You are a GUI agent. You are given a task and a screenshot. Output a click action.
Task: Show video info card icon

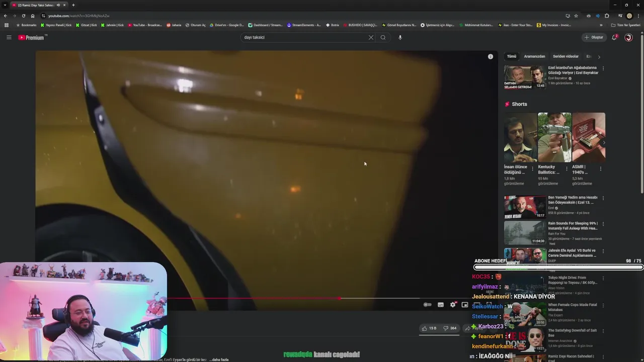point(491,56)
